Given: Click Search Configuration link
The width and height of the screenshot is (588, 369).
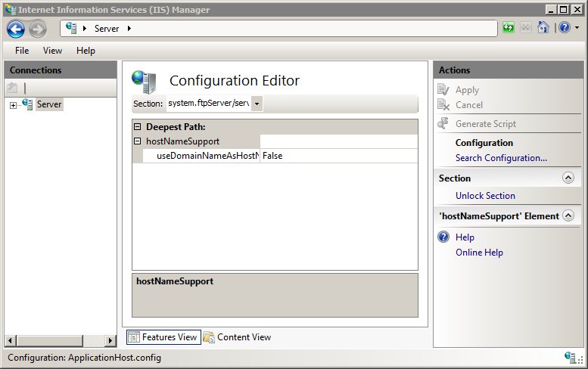Looking at the screenshot, I should click(x=501, y=158).
